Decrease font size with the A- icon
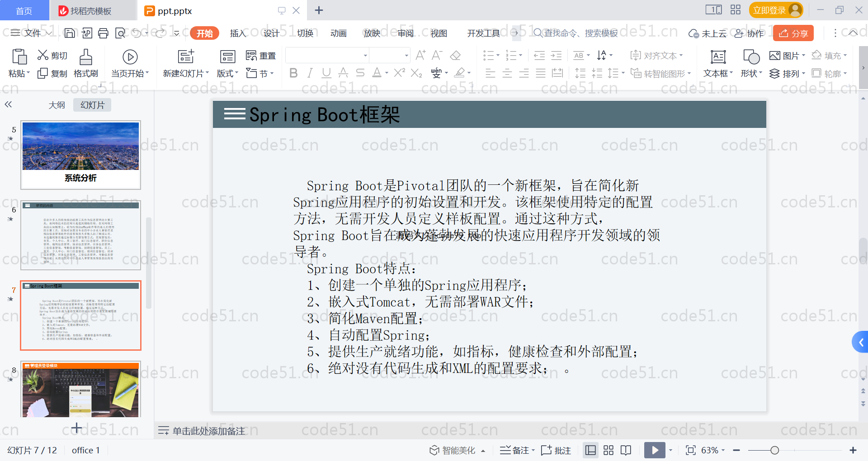Screen dimensions: 868x461 coord(437,55)
